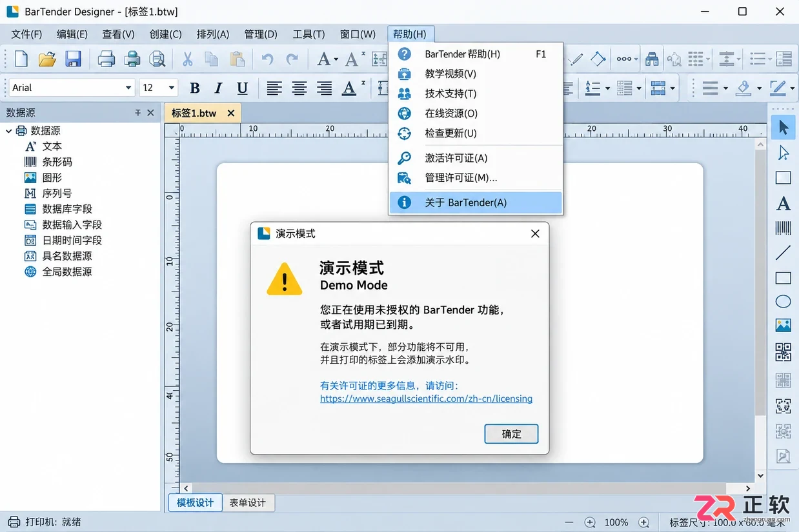
Task: Center align text
Action: 299,88
